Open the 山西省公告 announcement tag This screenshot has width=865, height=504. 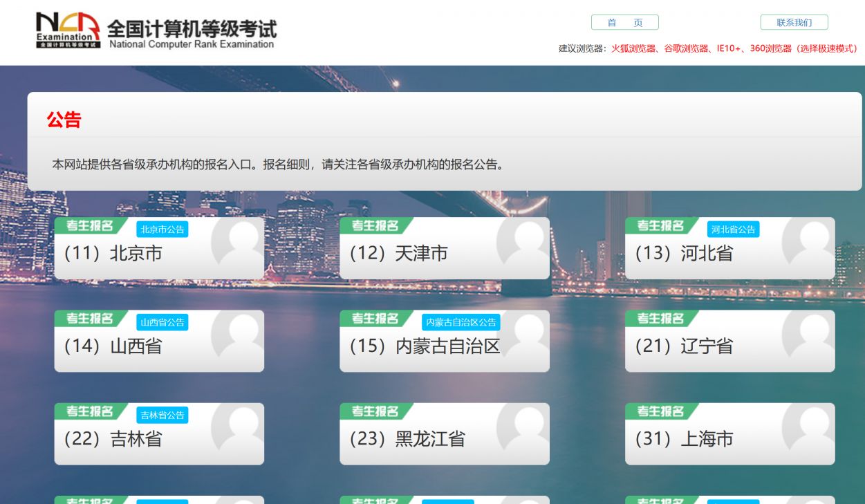coord(162,322)
